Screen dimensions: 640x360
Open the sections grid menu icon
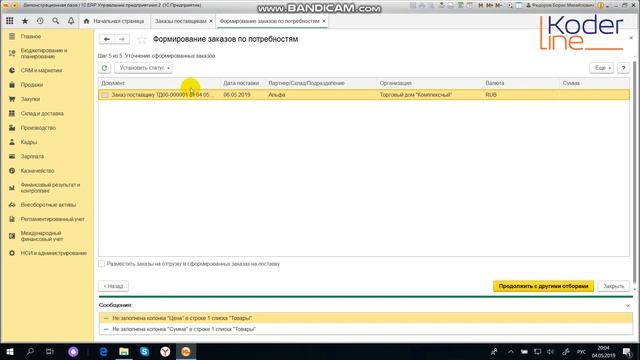(9, 21)
